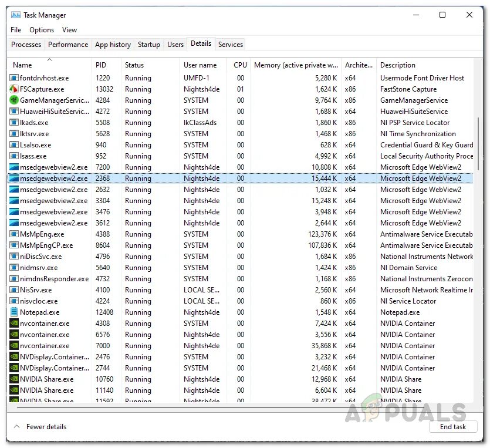Click the FSCapture.exe process icon
490x448 pixels.
click(13, 89)
